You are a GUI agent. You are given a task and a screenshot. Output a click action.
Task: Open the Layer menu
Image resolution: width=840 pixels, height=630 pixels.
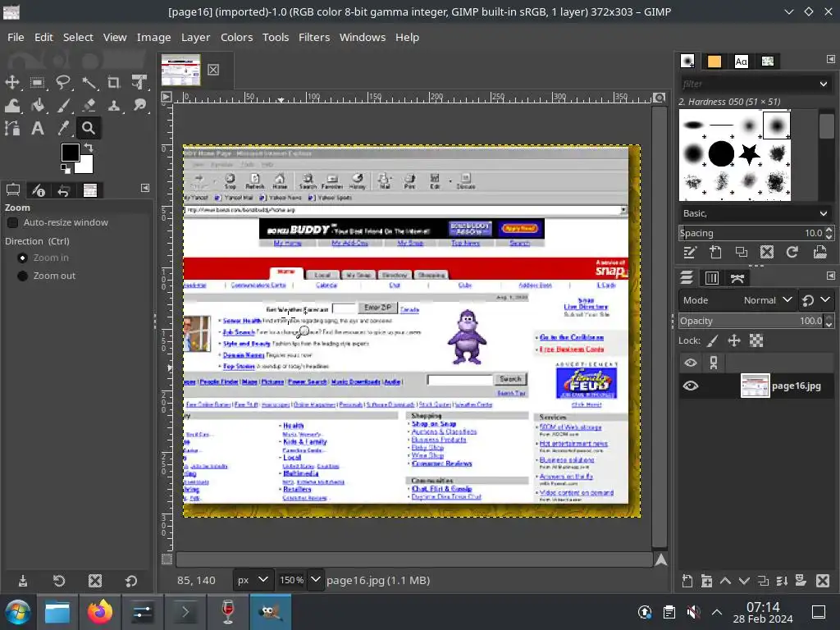[x=195, y=37]
